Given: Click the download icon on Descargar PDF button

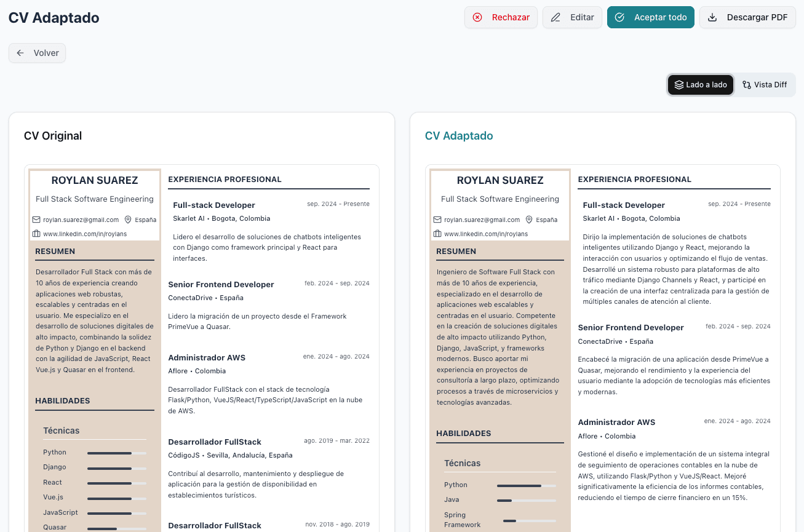Looking at the screenshot, I should click(x=713, y=17).
